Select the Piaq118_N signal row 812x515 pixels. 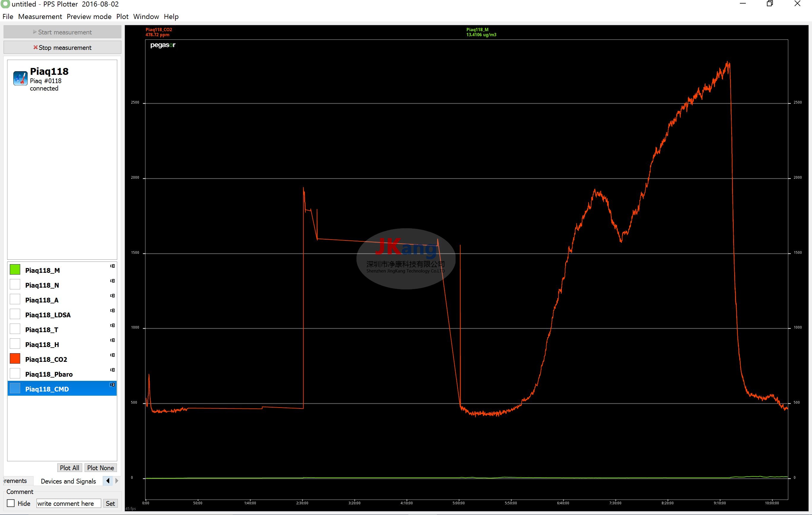click(62, 285)
